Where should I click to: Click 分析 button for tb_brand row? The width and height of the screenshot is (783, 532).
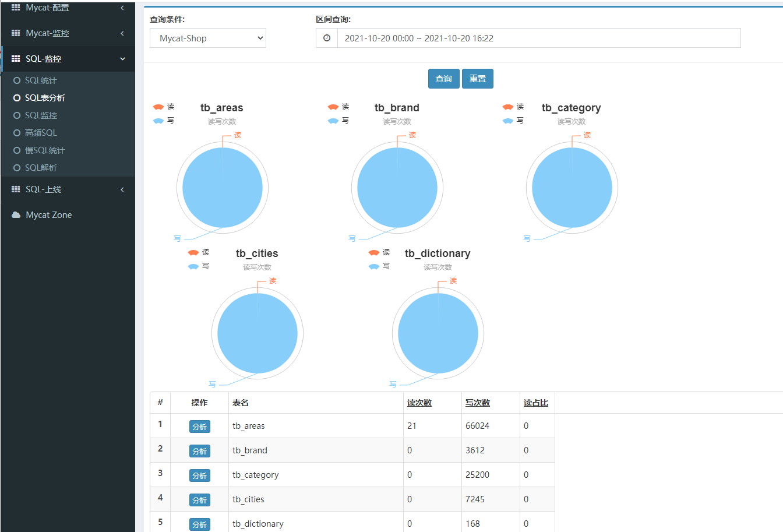pos(200,451)
